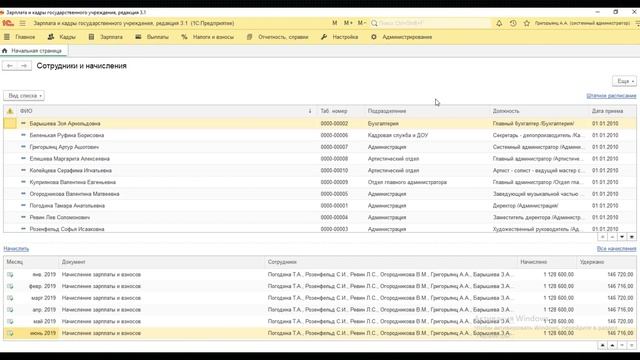Click the document icon for июнь 2019

(10, 333)
